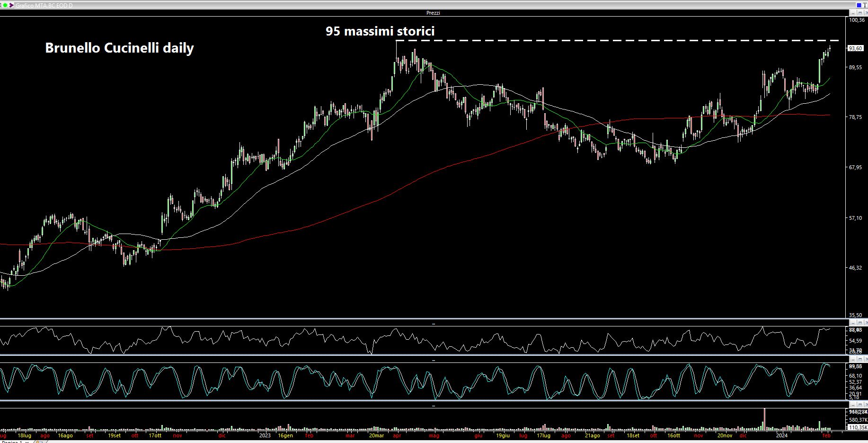Click the 68,10 stochastic scale value
The height and width of the screenshot is (443, 868).
(x=856, y=376)
